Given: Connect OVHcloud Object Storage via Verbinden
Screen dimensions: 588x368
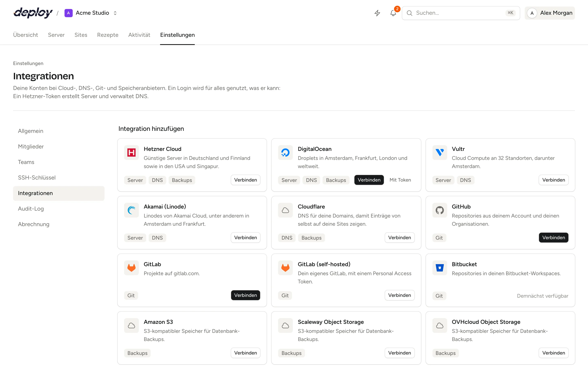Looking at the screenshot, I should coord(553,353).
